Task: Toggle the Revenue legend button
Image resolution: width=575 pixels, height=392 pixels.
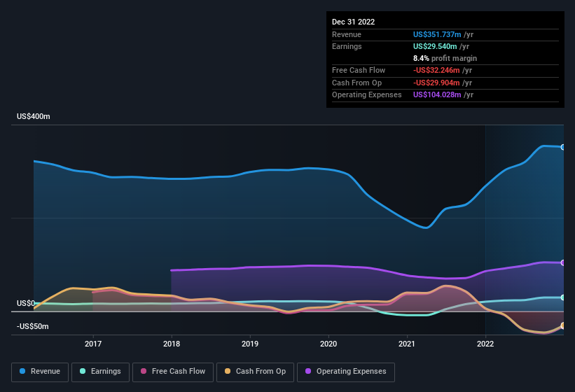Action: [x=40, y=372]
